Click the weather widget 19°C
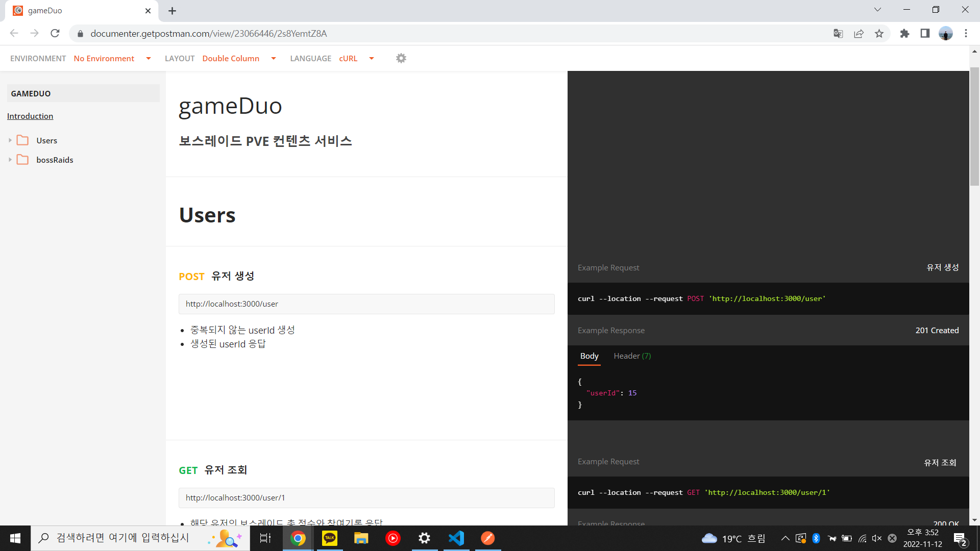Image resolution: width=980 pixels, height=551 pixels. [733, 538]
